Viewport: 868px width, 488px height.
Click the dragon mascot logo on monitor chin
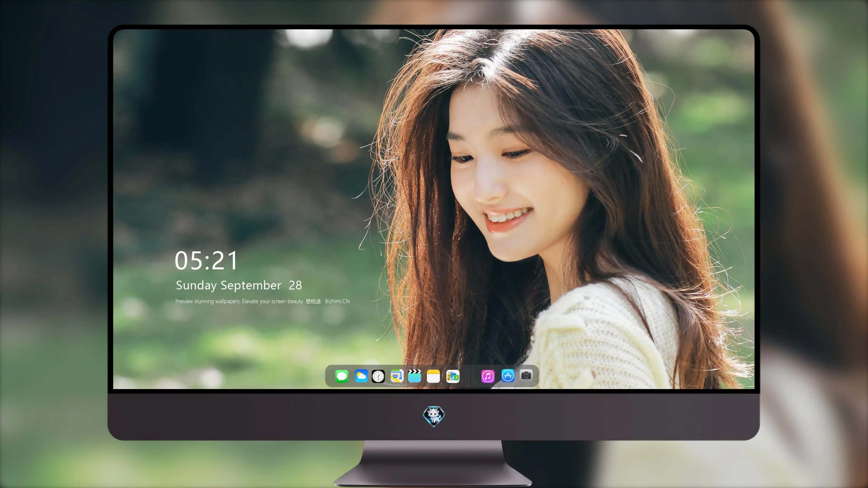click(x=434, y=416)
